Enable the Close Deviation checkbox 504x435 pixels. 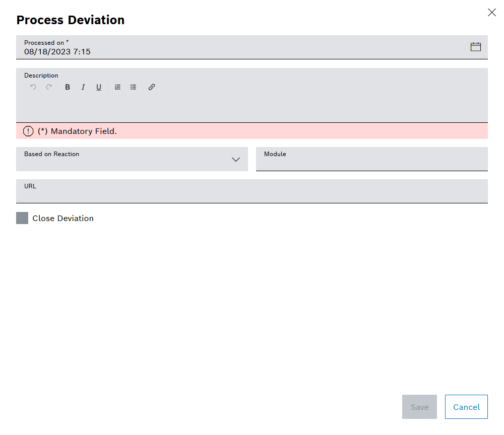[x=22, y=218]
